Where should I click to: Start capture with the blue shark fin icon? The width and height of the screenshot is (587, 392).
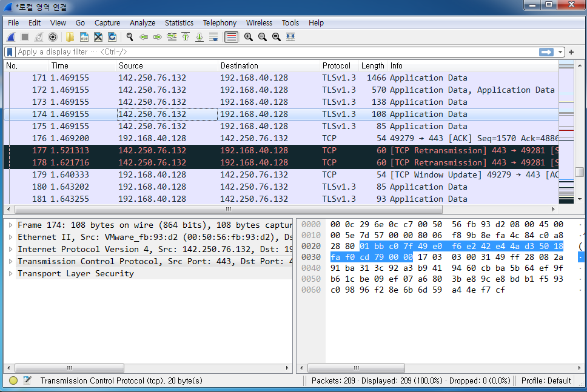coord(12,37)
